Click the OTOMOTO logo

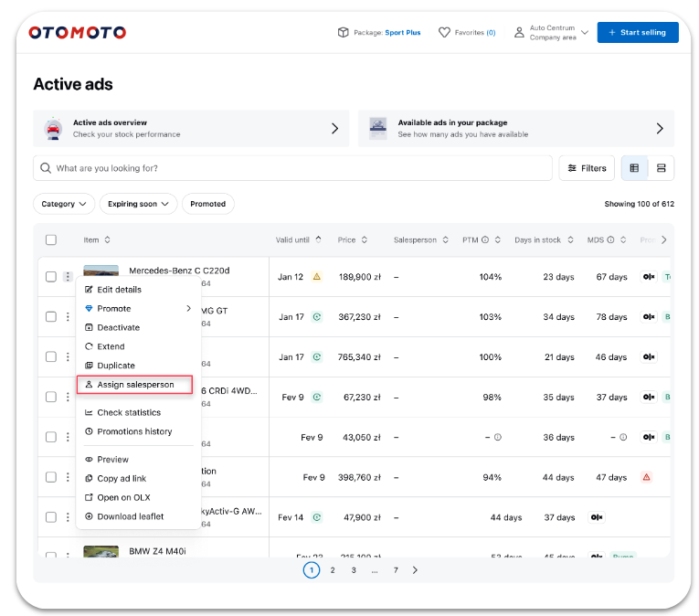[77, 33]
